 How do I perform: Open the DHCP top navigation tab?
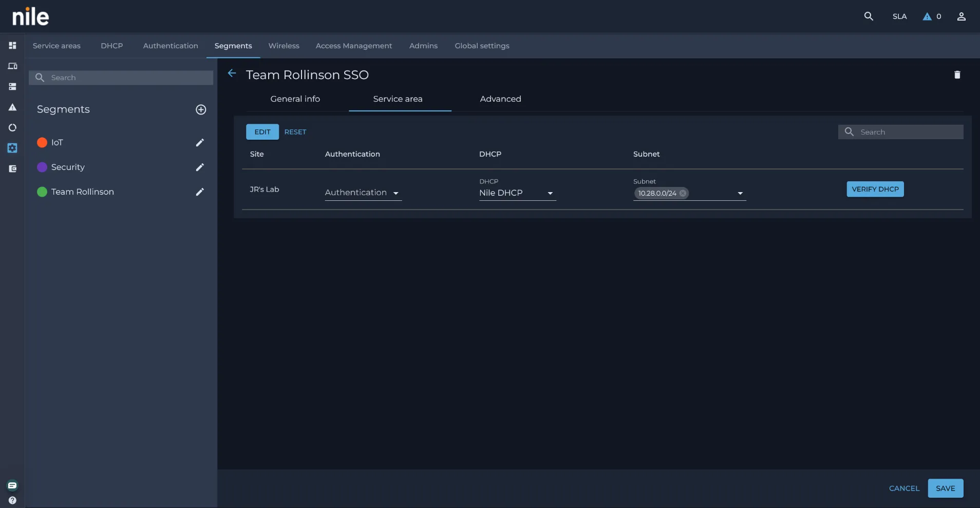tap(112, 46)
